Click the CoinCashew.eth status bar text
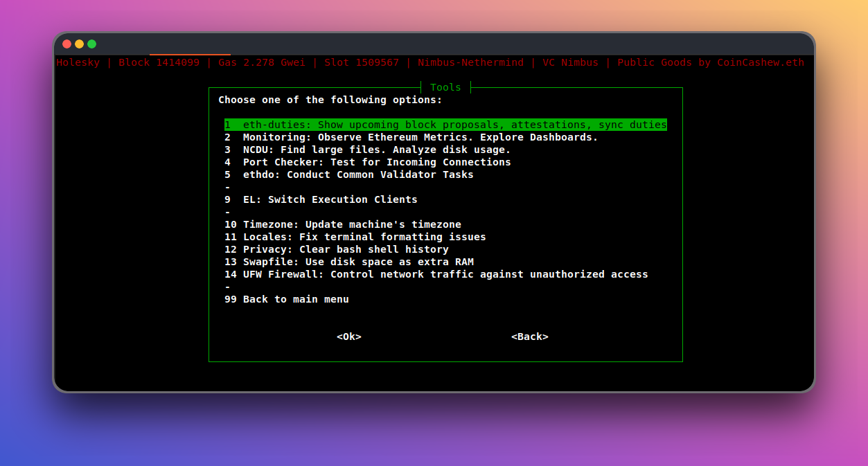The width and height of the screenshot is (868, 466). point(761,62)
